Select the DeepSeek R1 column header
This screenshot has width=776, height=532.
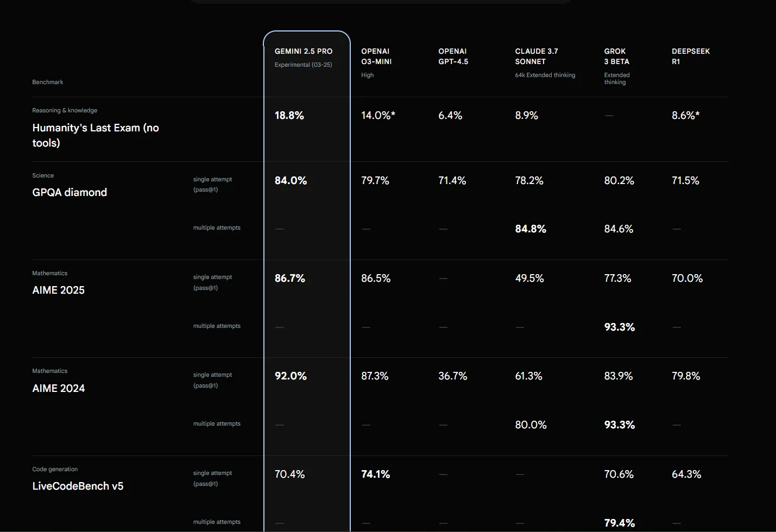[x=691, y=56]
